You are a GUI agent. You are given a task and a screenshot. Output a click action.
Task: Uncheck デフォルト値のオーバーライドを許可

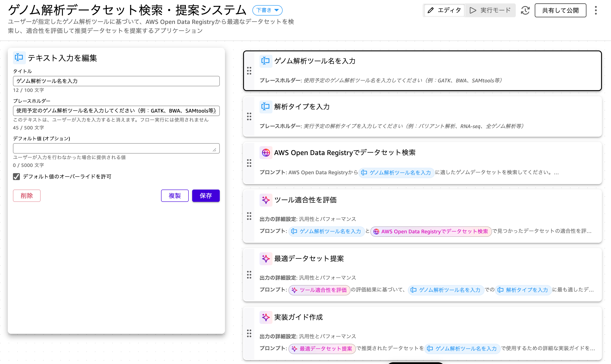tap(16, 177)
